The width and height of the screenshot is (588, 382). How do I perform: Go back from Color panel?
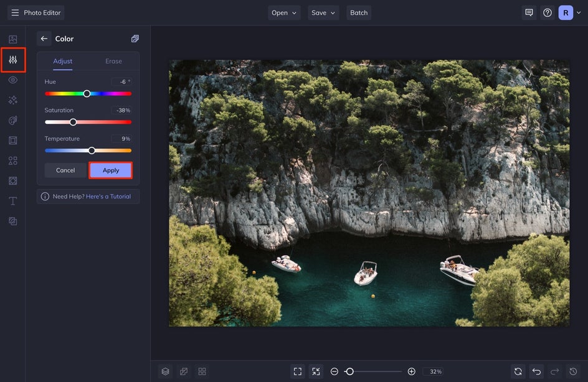point(44,39)
